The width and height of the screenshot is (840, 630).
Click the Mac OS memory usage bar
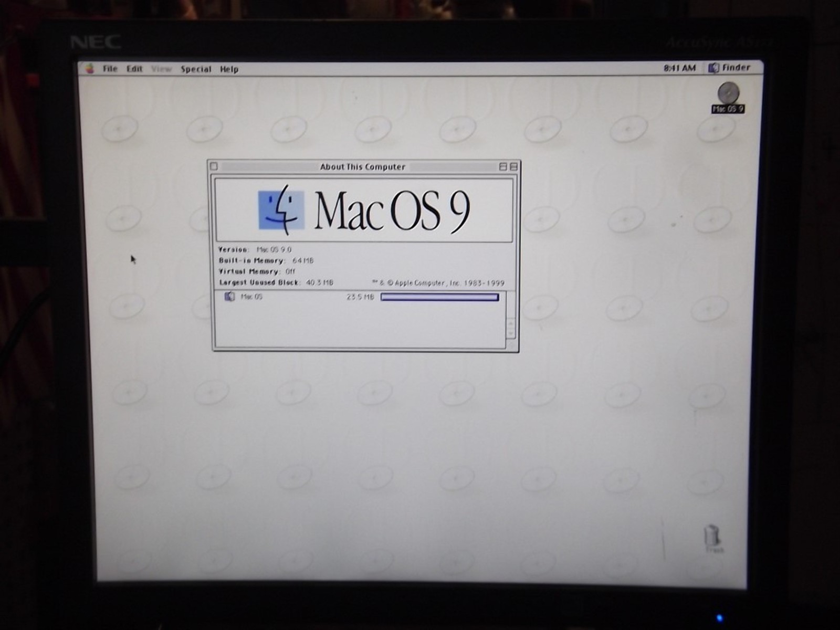pyautogui.click(x=439, y=297)
